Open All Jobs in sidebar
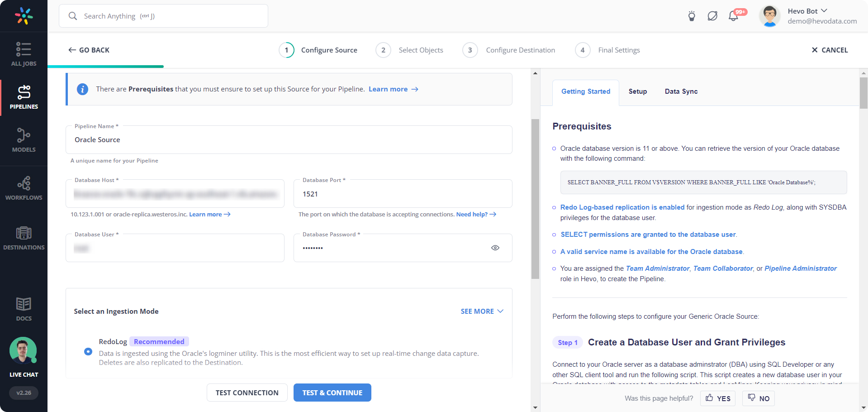Viewport: 868px width, 412px height. coord(24,54)
